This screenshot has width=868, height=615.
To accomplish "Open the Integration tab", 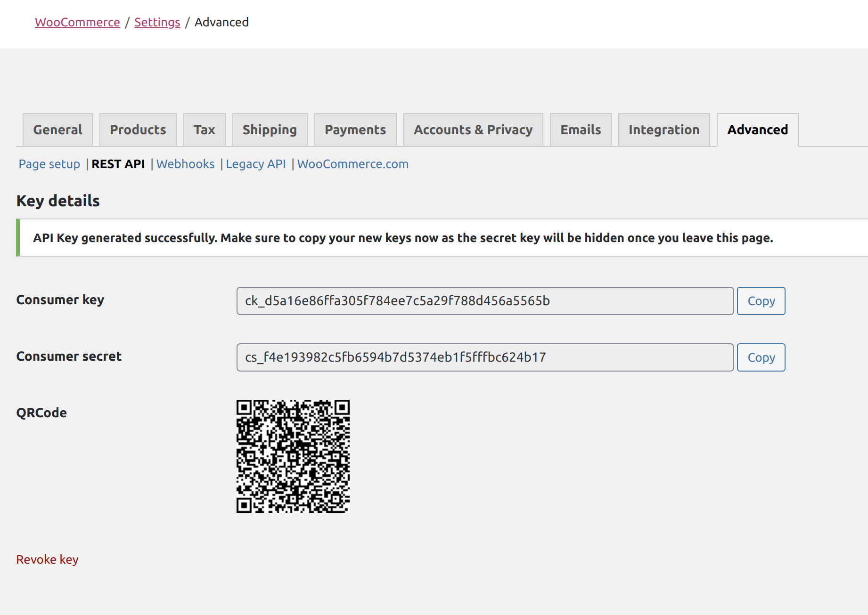I will tap(664, 129).
